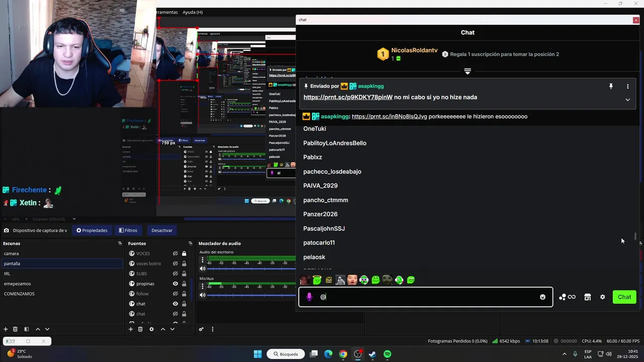Click chat window scrollbar
The width and height of the screenshot is (644, 362).
[x=635, y=236]
